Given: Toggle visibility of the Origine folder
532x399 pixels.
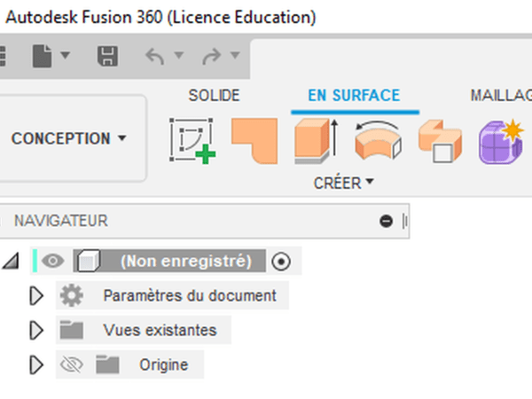Looking at the screenshot, I should coord(70,364).
